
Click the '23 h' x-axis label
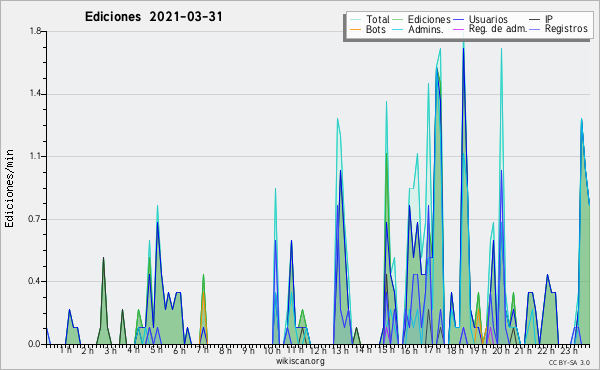(569, 350)
